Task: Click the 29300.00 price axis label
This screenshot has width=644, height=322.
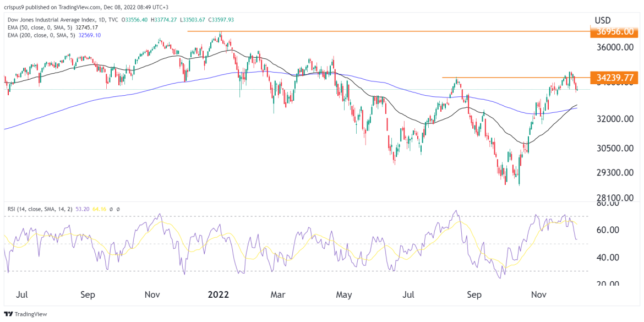Action: [x=614, y=173]
